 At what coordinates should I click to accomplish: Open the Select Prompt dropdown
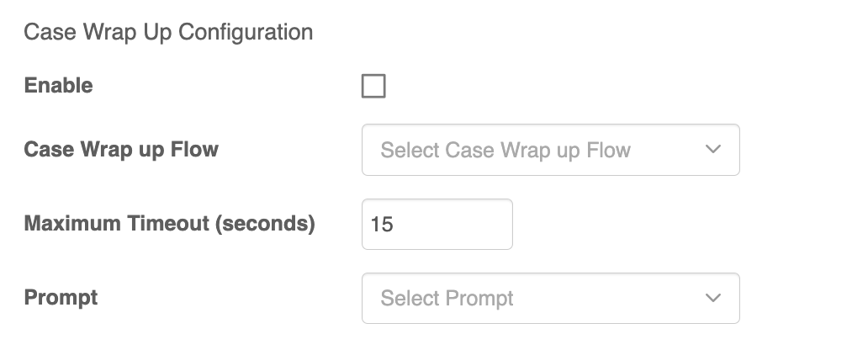coord(550,298)
